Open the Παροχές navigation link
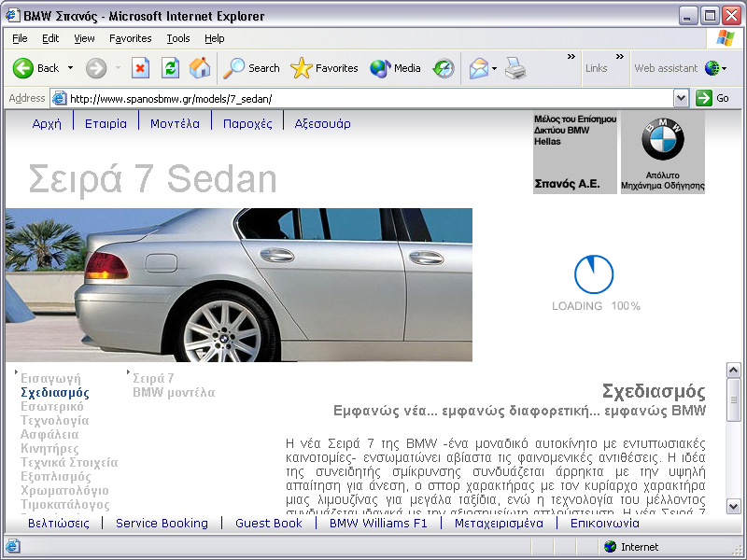Viewport: 747px width, 560px height. pos(247,124)
